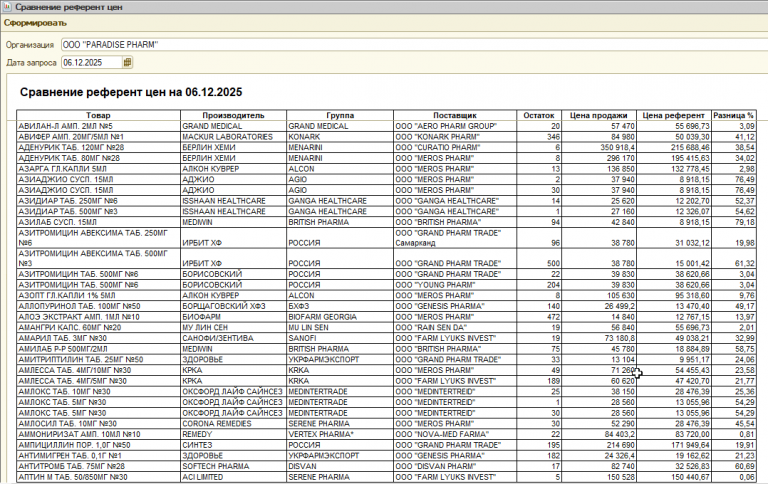
Task: Click supplier cell ООО "YOUNG PHARM"
Action: tap(455, 285)
